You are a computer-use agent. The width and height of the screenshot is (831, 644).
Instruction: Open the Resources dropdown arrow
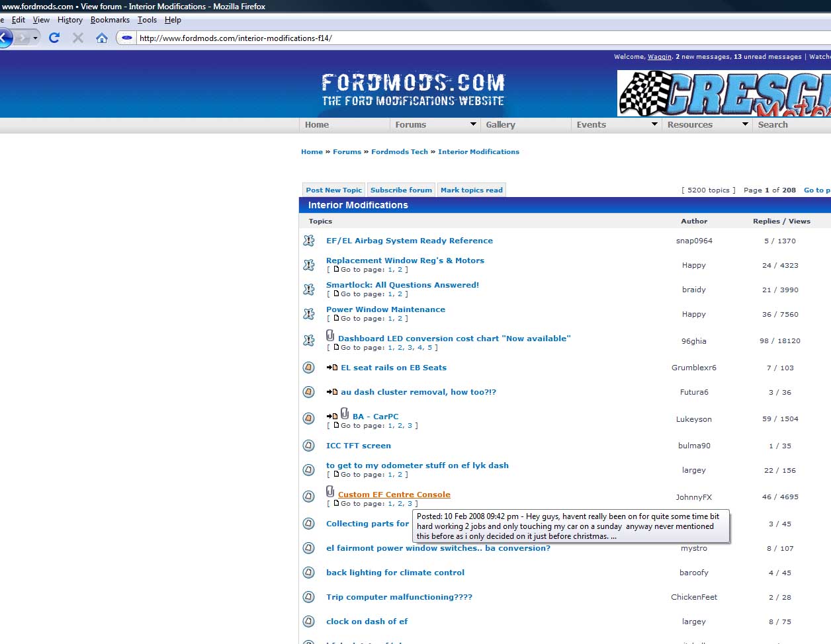[x=745, y=124]
